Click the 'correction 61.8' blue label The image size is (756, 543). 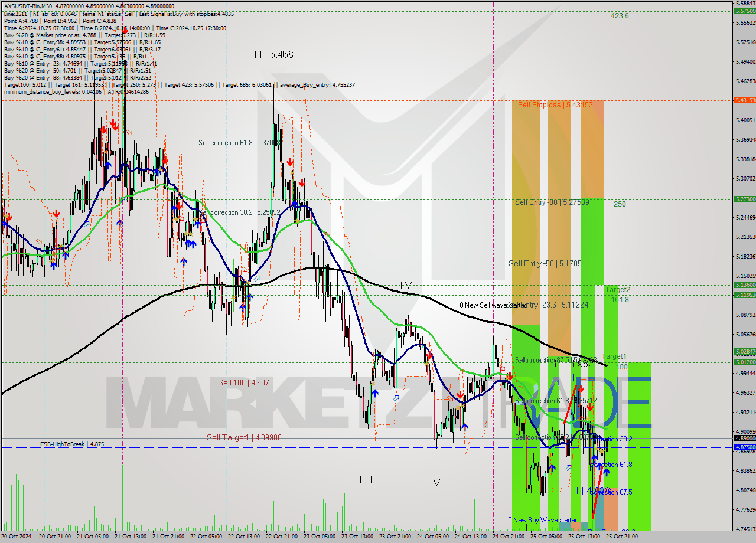click(611, 465)
